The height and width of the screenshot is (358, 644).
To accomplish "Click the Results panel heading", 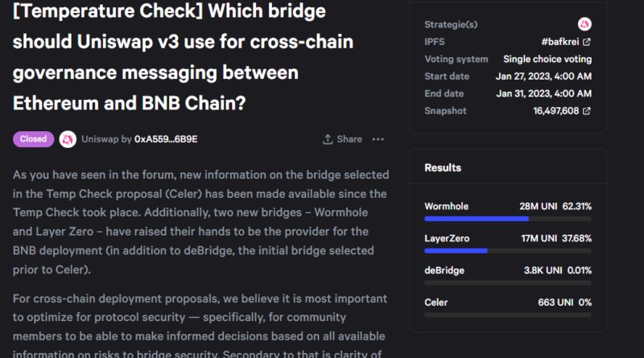I will (443, 168).
